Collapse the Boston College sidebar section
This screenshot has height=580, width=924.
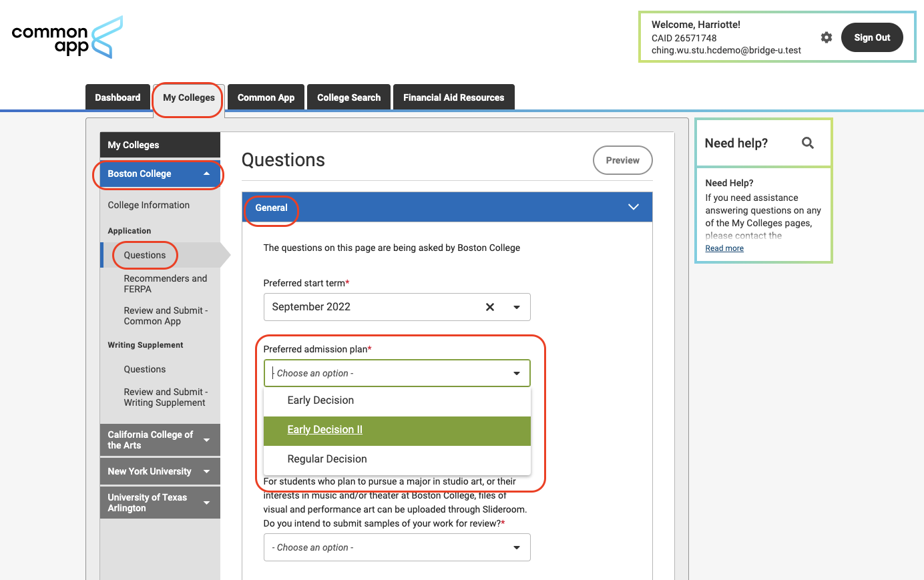pyautogui.click(x=160, y=174)
